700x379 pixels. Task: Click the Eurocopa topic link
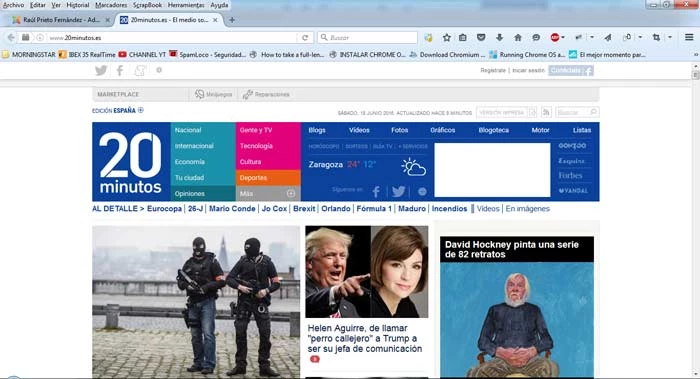point(164,208)
